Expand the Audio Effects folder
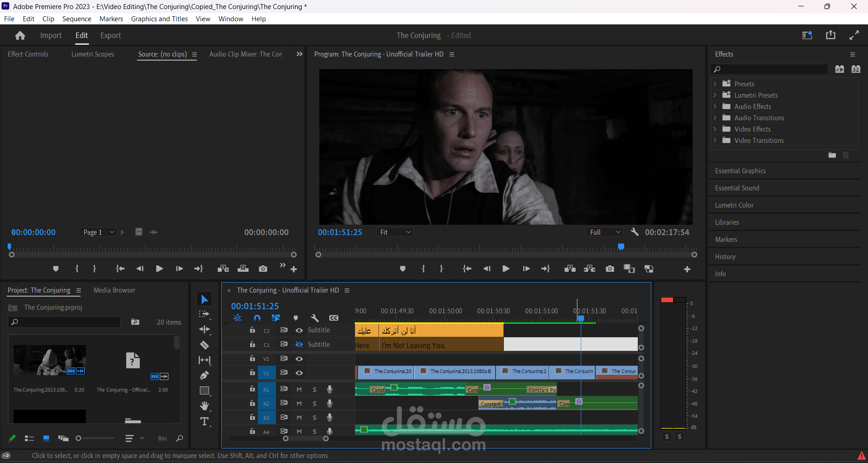Viewport: 868px width, 463px height. pyautogui.click(x=715, y=106)
